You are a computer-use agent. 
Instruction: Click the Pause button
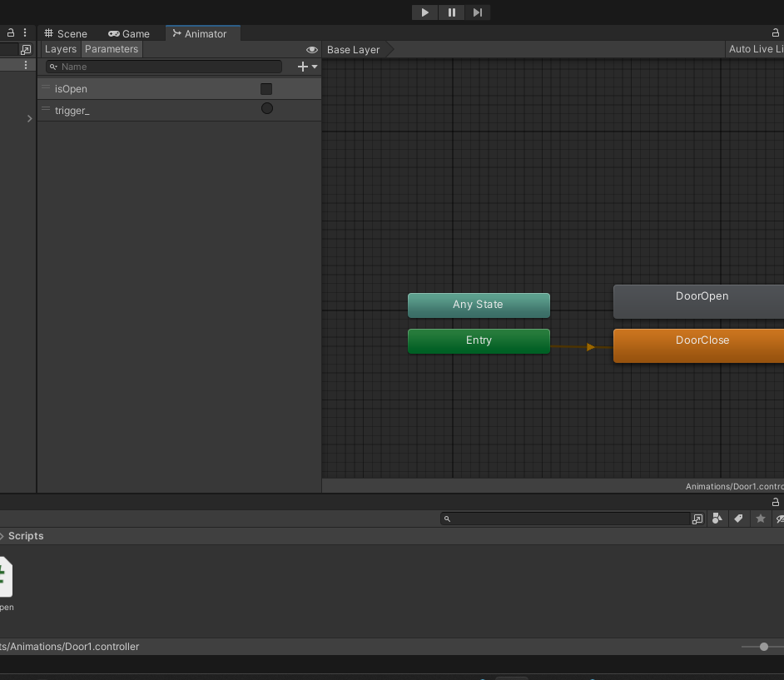point(451,12)
